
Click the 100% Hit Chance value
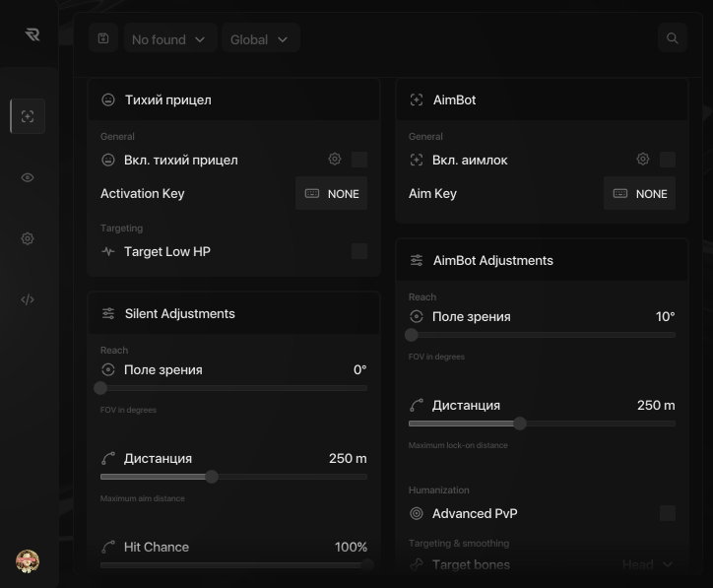(x=351, y=547)
